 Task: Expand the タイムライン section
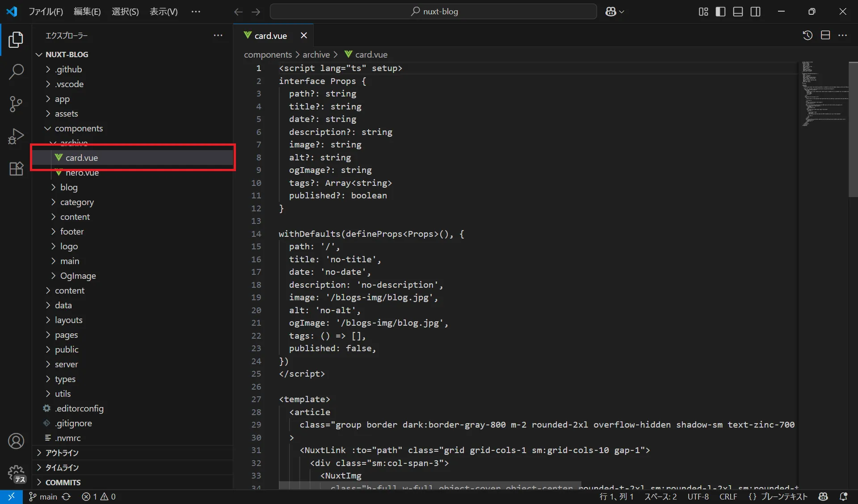tap(133, 467)
